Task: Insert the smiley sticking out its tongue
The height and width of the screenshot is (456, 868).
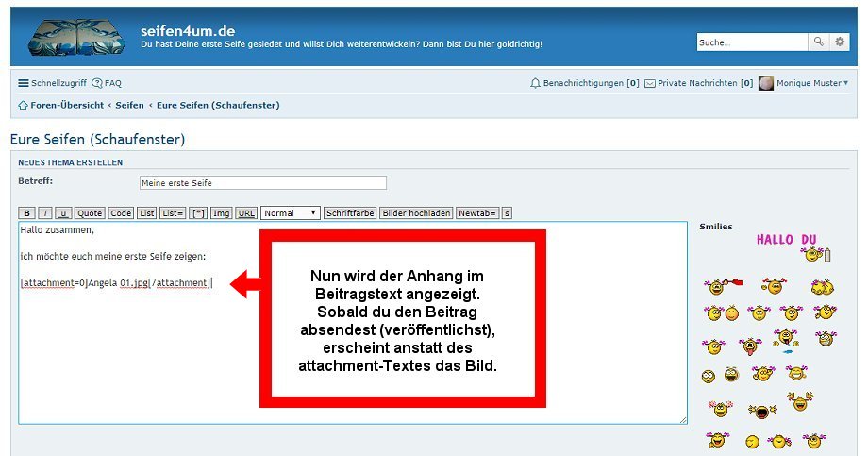Action: pos(749,346)
